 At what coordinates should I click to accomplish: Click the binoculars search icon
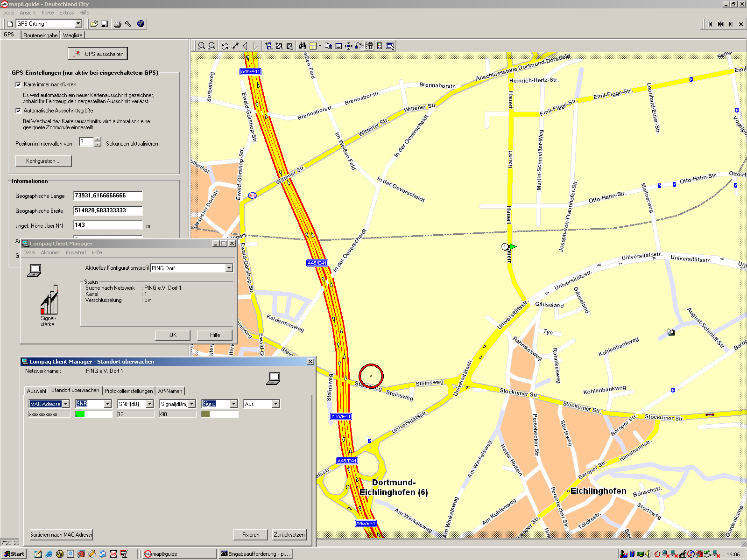(x=303, y=46)
